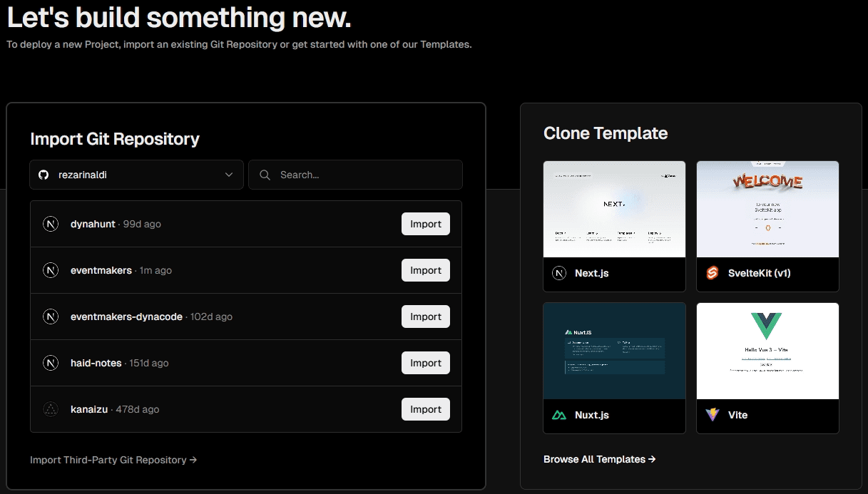The image size is (868, 494).
Task: Click the Clone Template heading
Action: (606, 133)
